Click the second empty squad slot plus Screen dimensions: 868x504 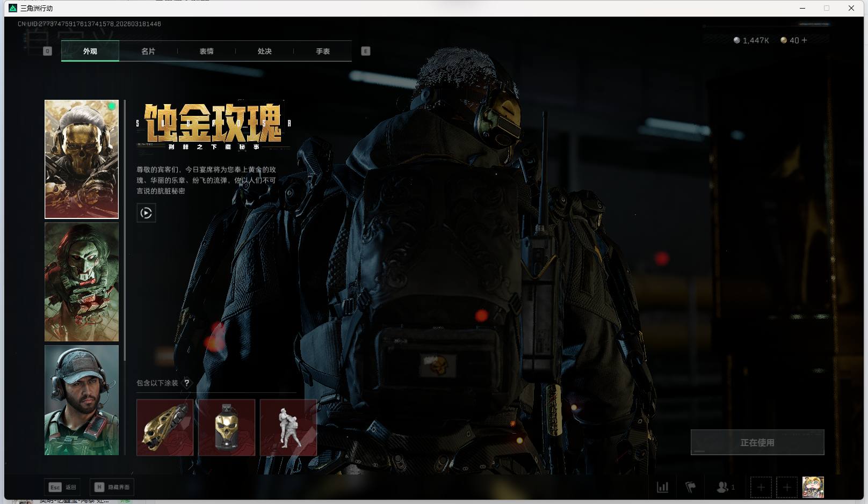click(787, 487)
